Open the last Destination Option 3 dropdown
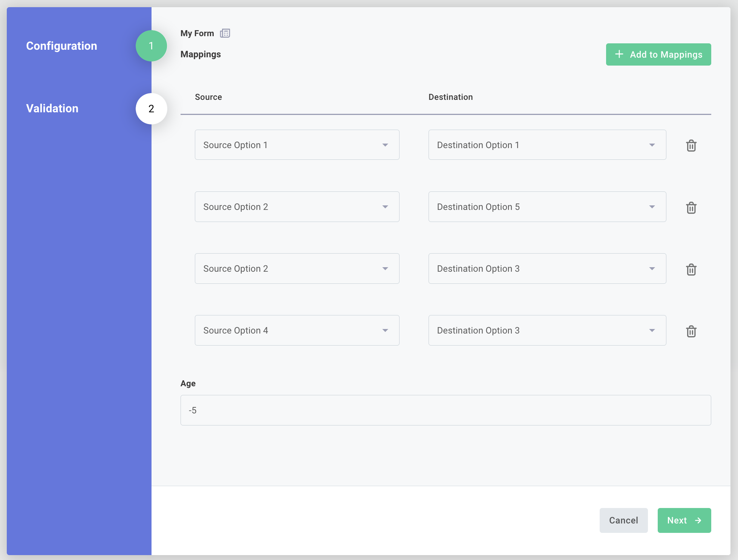Screen dimensions: 738x560 point(652,330)
